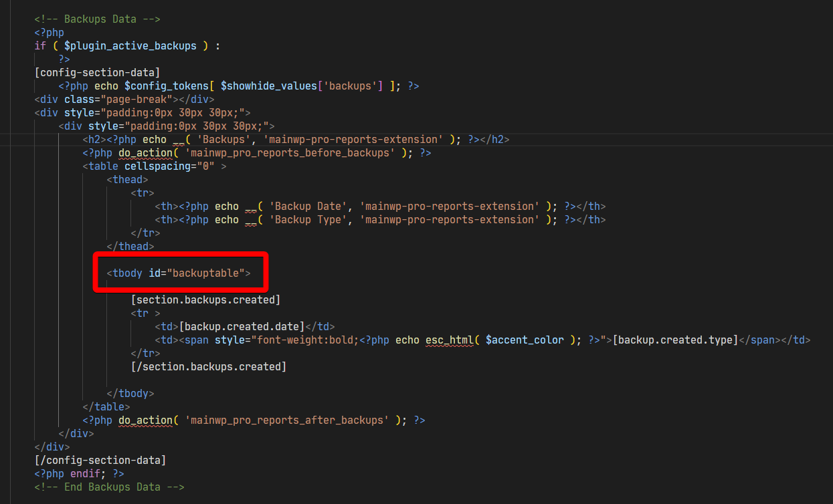The height and width of the screenshot is (504, 833).
Task: Click the '<!-- End Backups Data -->' comment
Action: 109,487
